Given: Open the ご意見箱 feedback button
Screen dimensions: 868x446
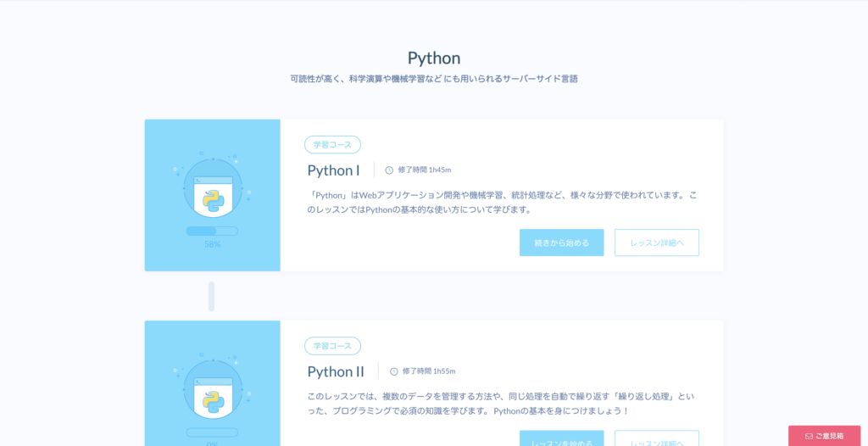Looking at the screenshot, I should (824, 436).
